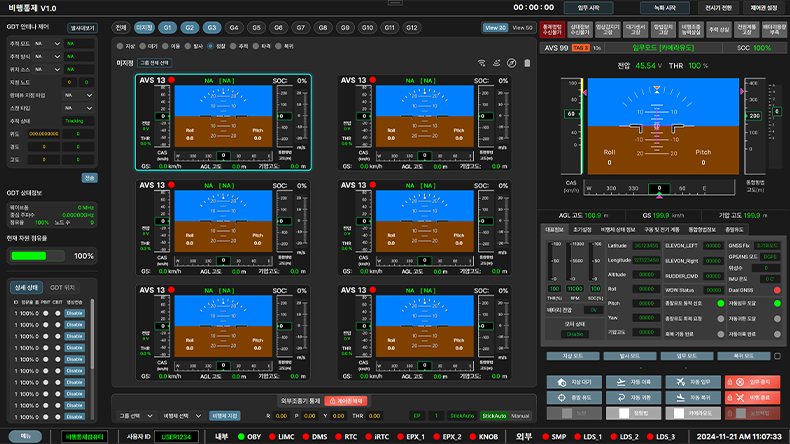This screenshot has height=444, width=790.
Task: Select the fourth status filter radio button
Action: (x=188, y=46)
